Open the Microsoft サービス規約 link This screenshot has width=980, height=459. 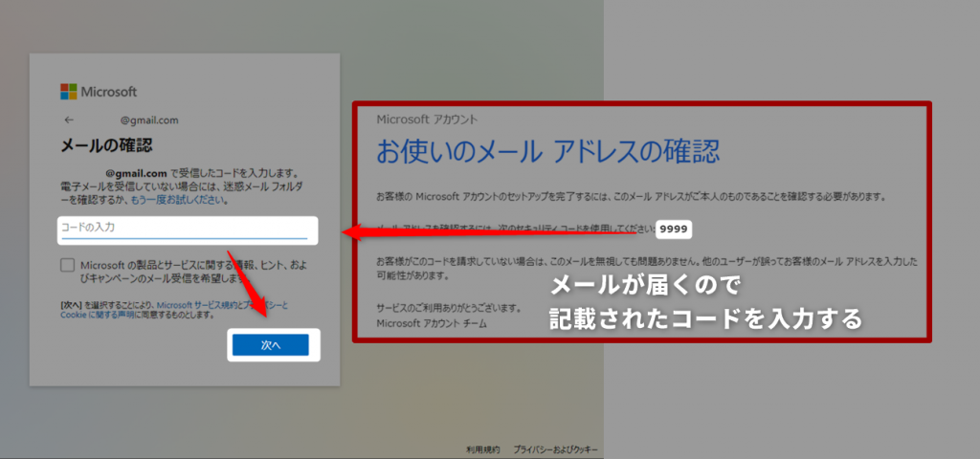tap(198, 305)
